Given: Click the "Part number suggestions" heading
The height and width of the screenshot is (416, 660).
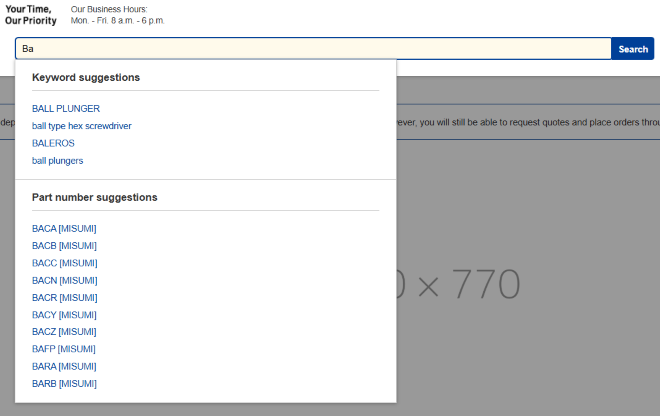Looking at the screenshot, I should pyautogui.click(x=94, y=197).
